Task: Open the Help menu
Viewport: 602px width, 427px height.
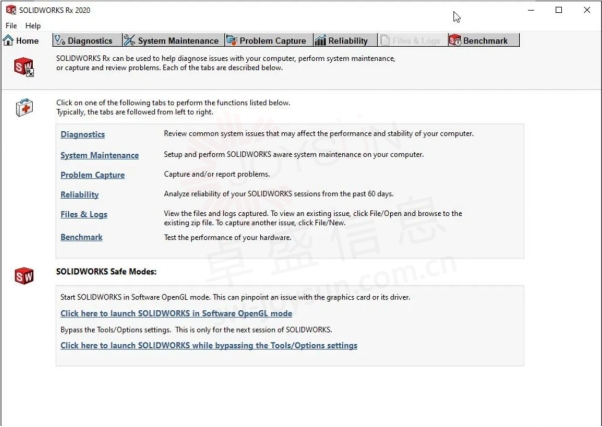Action: tap(33, 26)
